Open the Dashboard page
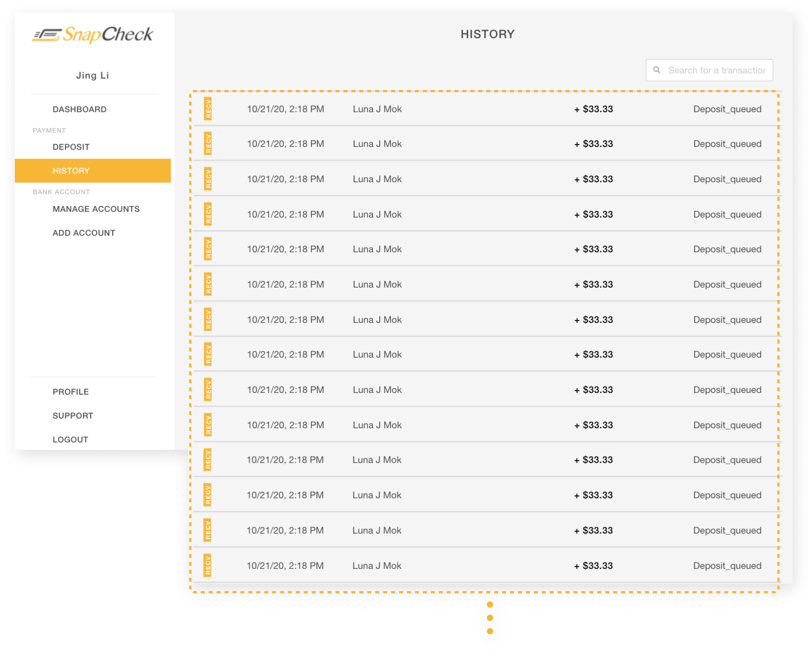This screenshot has height=656, width=812. 79,109
